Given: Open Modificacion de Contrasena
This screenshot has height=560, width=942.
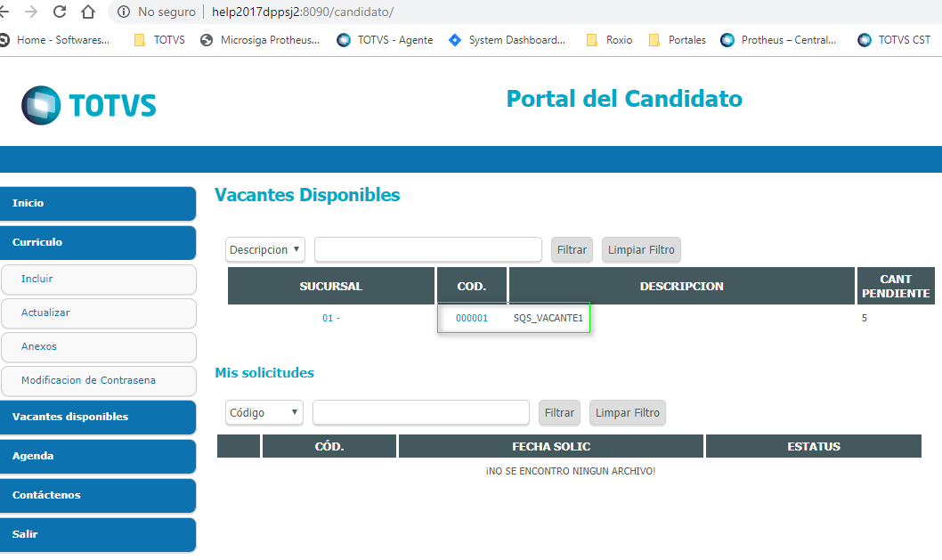Looking at the screenshot, I should pyautogui.click(x=99, y=380).
